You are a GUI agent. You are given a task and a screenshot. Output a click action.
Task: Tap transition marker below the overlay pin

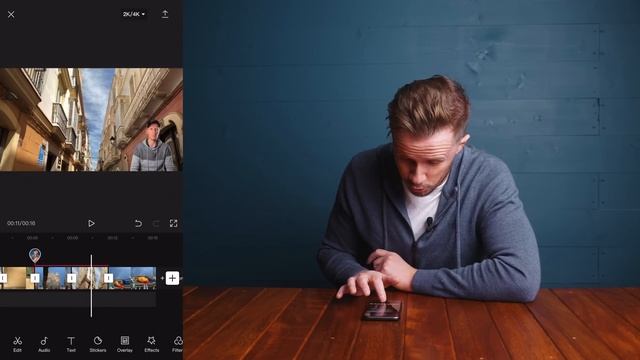tap(35, 278)
